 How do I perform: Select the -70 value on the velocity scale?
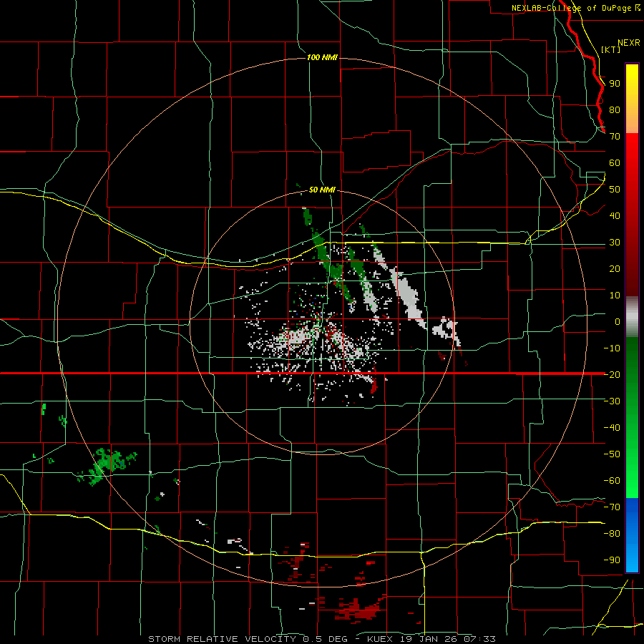(612, 507)
